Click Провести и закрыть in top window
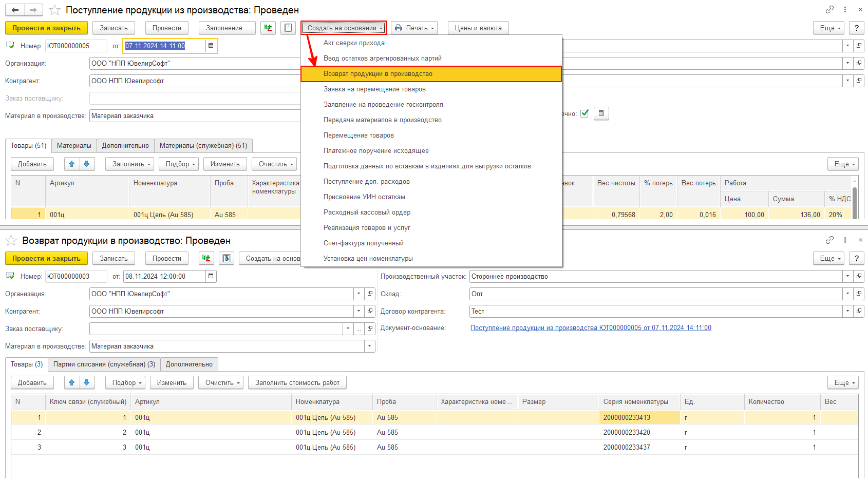 tap(46, 28)
